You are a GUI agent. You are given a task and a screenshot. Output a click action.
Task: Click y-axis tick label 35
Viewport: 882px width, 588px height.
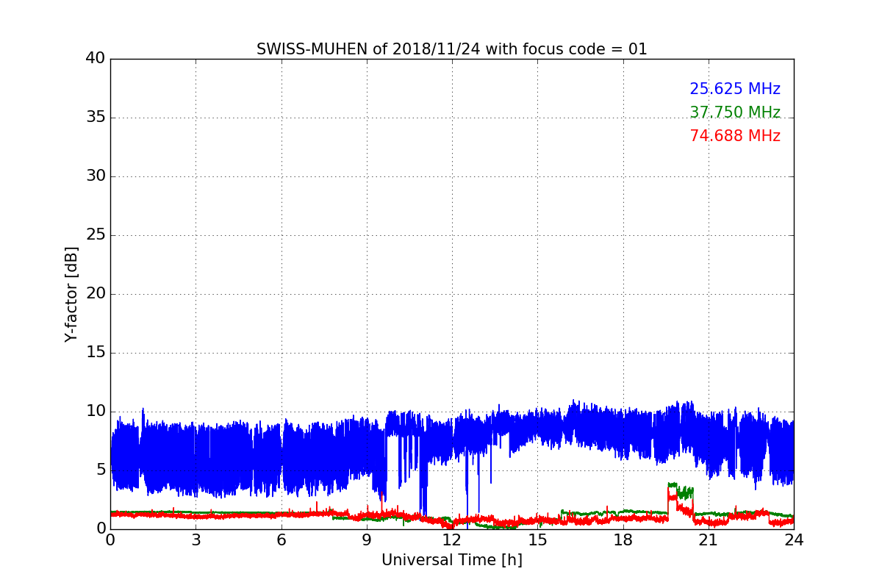[x=96, y=117]
